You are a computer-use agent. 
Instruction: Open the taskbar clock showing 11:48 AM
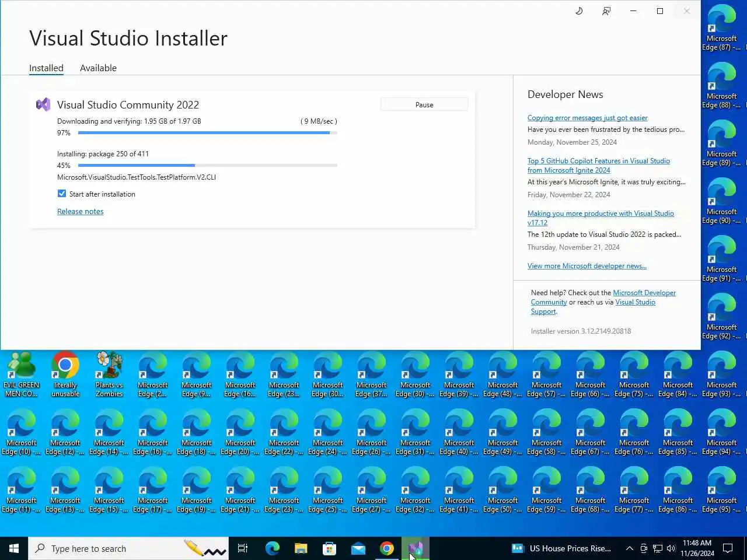(x=697, y=548)
